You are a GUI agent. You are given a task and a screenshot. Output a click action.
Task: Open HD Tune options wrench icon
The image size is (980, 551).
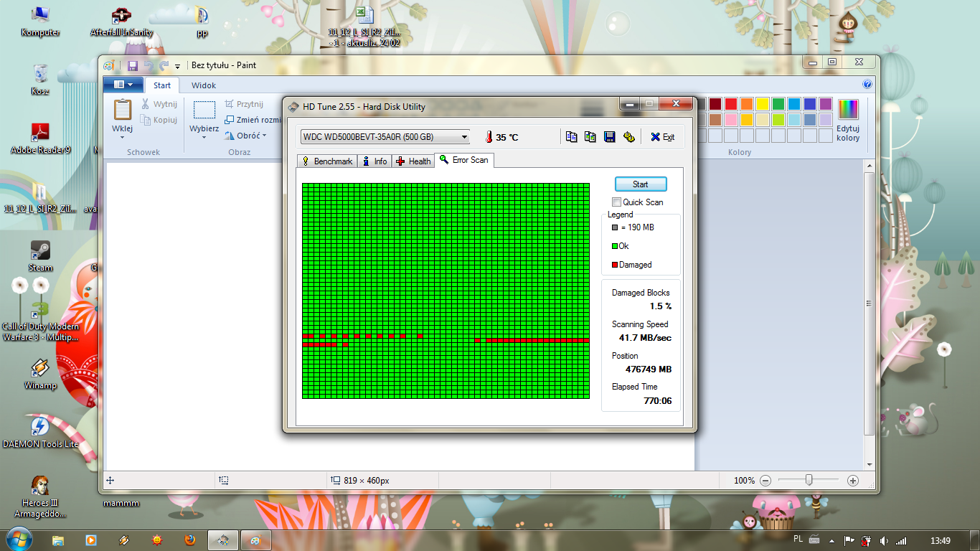click(x=629, y=137)
